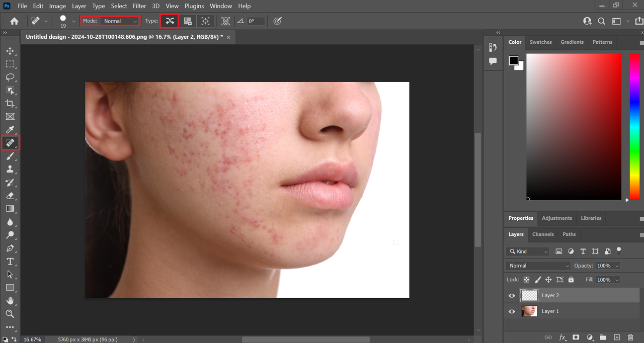
Task: Select the Frame tool
Action: click(x=10, y=117)
